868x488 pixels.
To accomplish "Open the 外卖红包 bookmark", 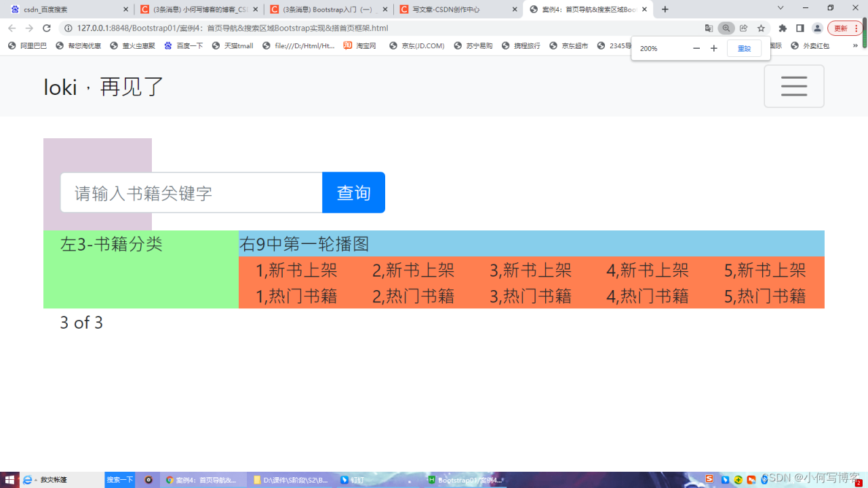I will (810, 45).
